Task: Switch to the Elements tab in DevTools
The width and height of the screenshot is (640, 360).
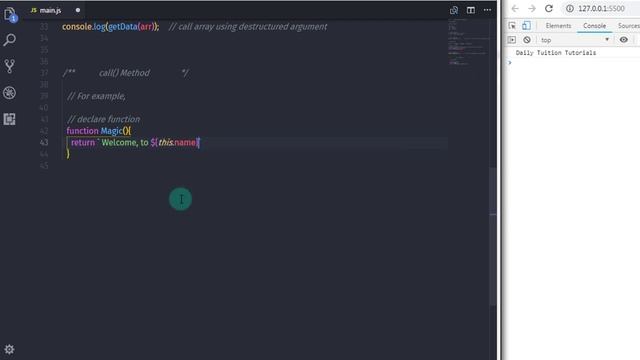Action: point(558,26)
